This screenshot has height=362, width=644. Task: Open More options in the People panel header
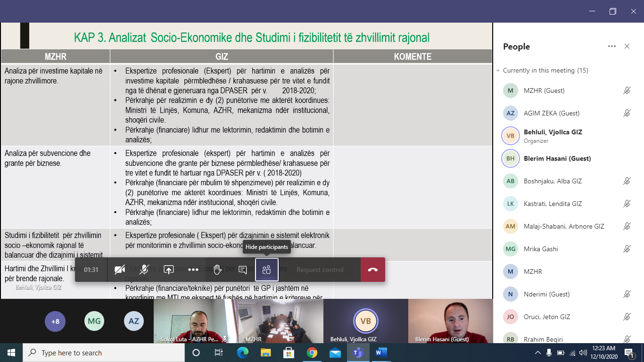(x=612, y=46)
